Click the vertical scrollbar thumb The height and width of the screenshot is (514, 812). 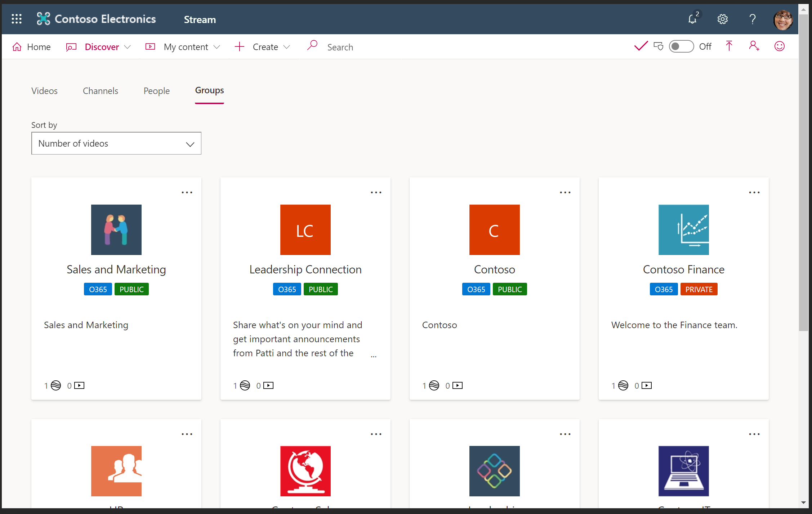click(803, 173)
